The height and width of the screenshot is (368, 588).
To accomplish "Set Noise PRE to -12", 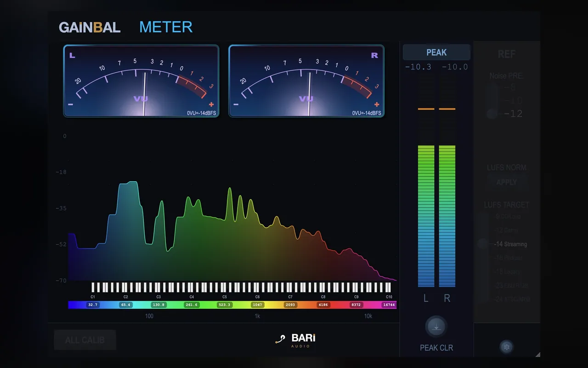I will [x=514, y=114].
